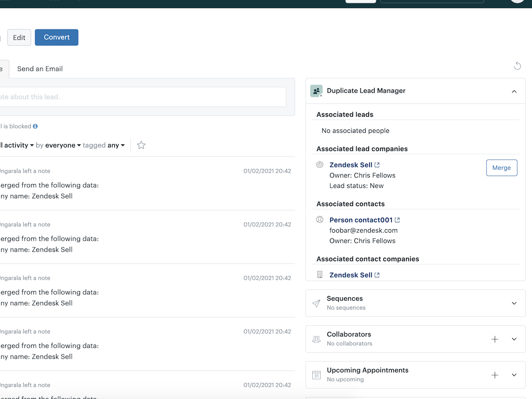The height and width of the screenshot is (399, 532).
Task: Expand the Sequences panel
Action: tap(514, 303)
